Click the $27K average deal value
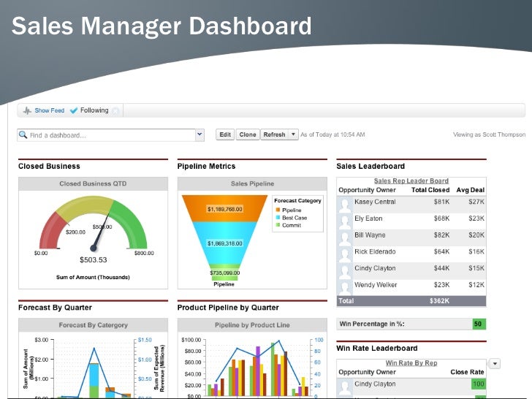Image resolution: width=532 pixels, height=399 pixels. pyautogui.click(x=476, y=202)
